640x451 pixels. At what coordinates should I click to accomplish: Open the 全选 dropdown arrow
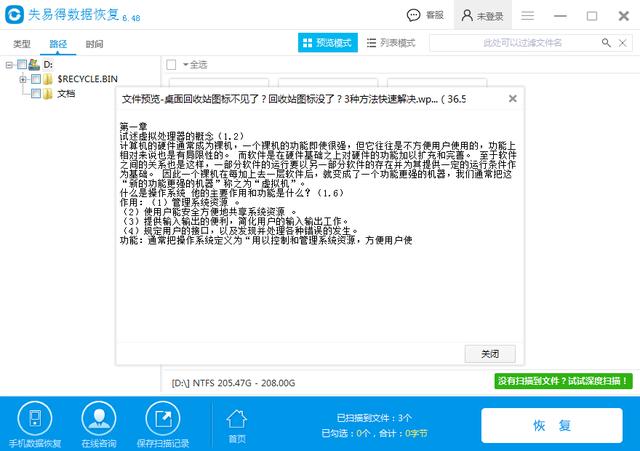pyautogui.click(x=185, y=64)
